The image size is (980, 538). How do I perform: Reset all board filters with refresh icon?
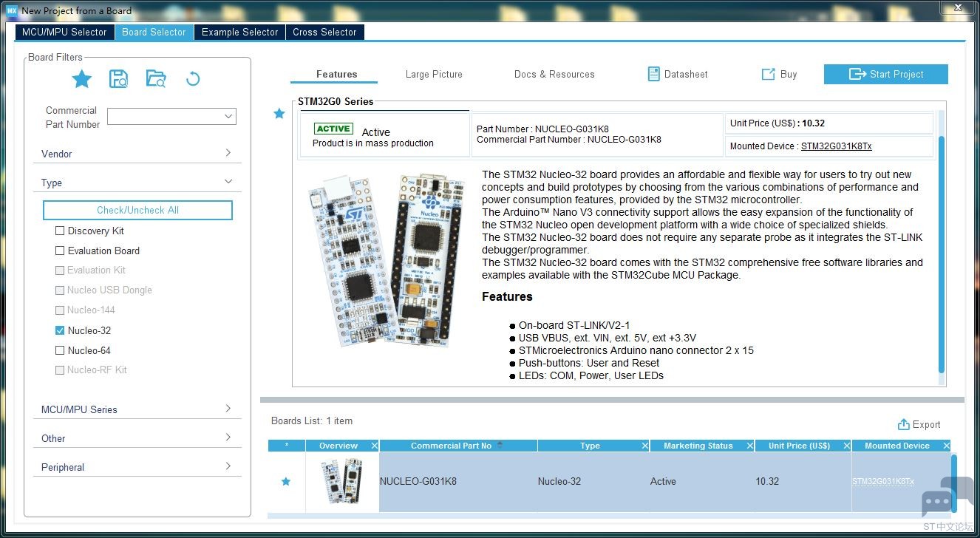[x=193, y=78]
